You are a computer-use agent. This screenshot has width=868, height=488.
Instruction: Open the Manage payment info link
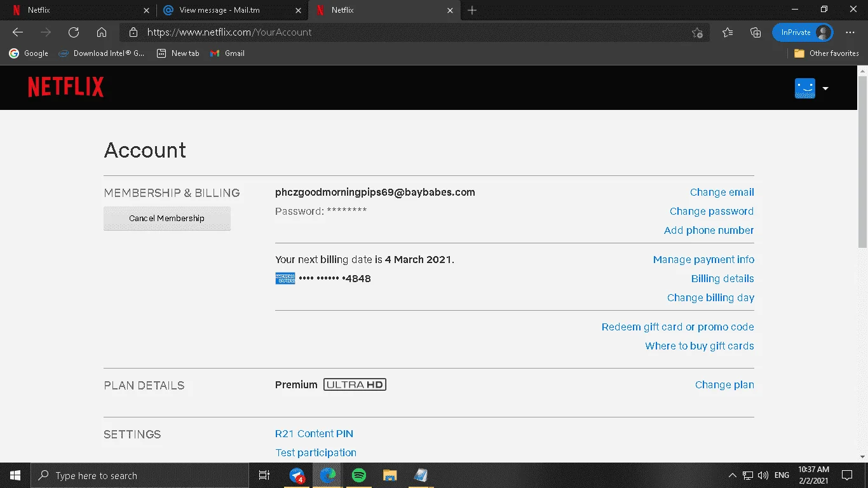(703, 259)
